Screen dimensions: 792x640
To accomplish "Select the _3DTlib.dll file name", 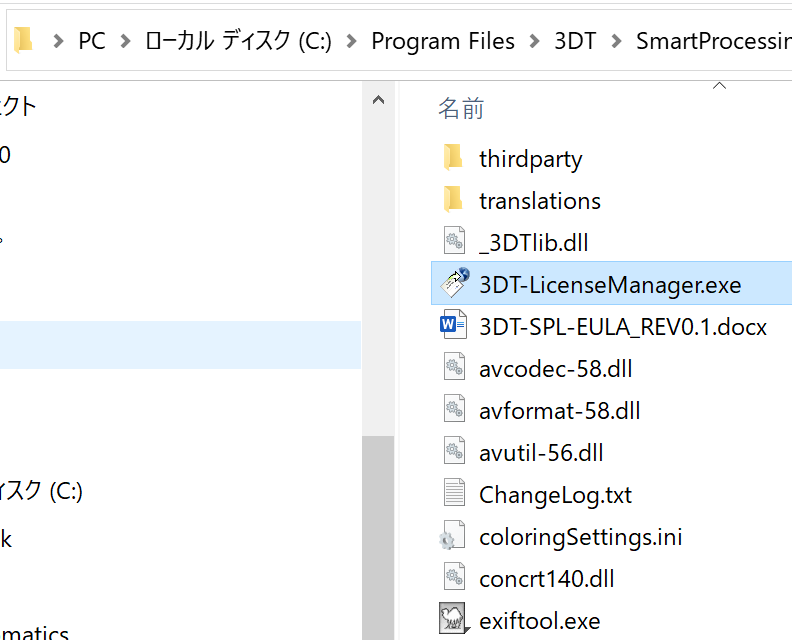I will 533,243.
